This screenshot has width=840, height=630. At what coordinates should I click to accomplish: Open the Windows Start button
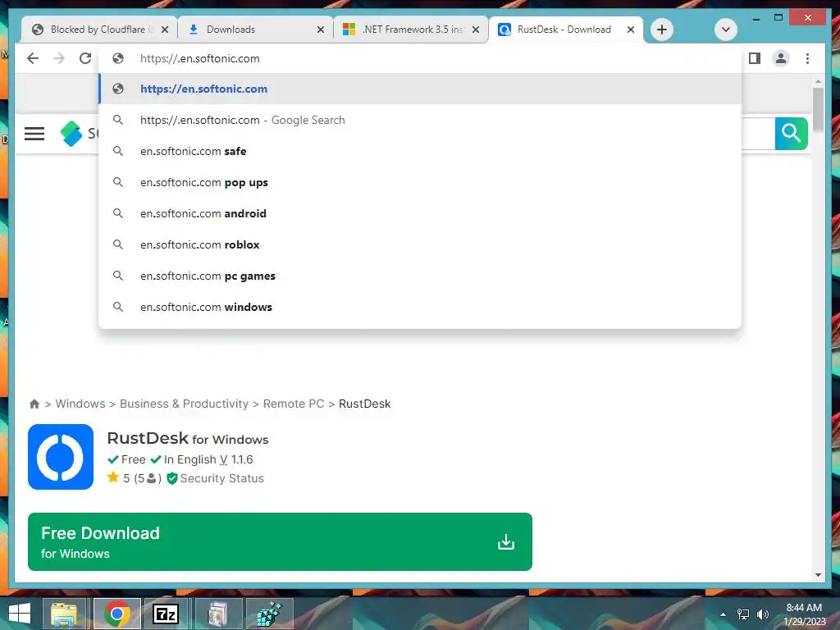20,614
